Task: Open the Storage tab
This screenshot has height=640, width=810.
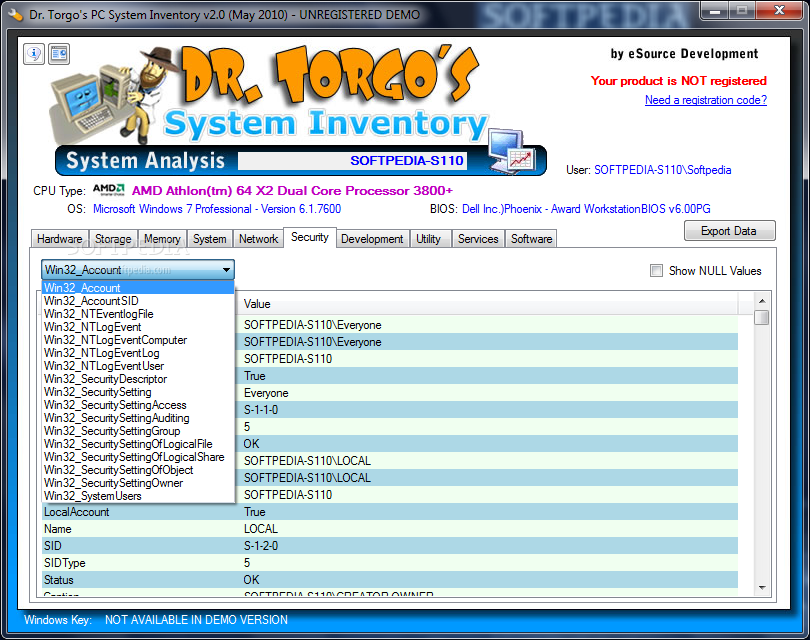Action: point(113,239)
